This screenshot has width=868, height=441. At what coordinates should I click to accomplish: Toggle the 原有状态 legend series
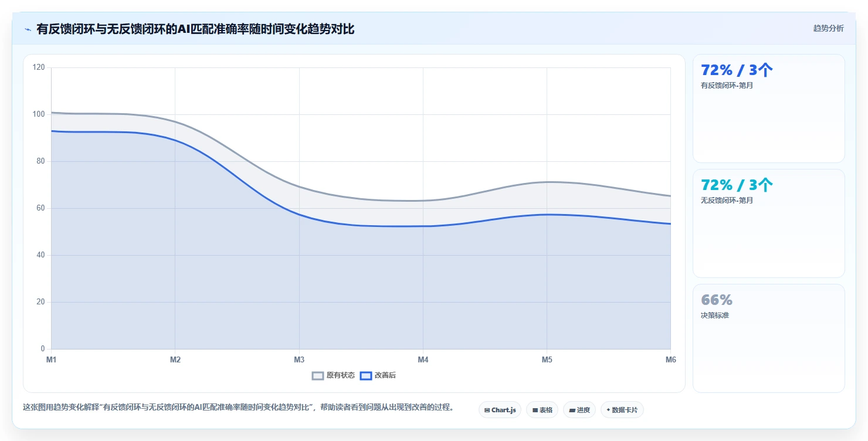[333, 375]
